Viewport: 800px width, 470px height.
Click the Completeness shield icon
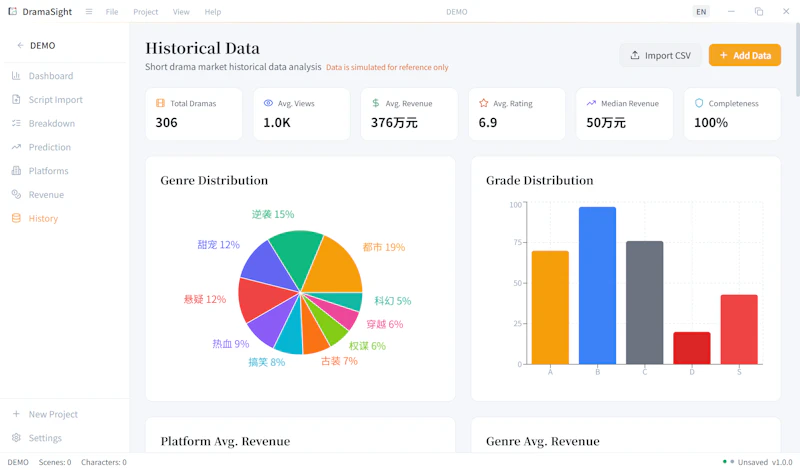tap(699, 103)
